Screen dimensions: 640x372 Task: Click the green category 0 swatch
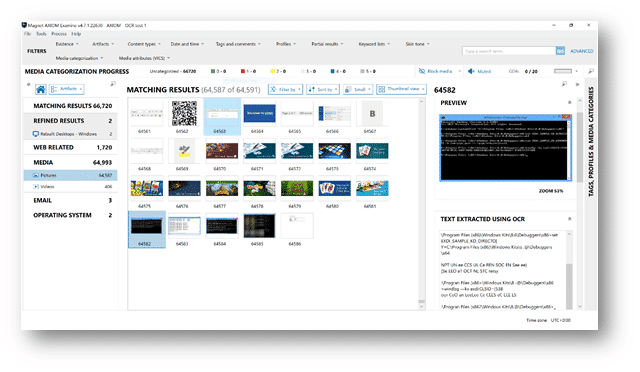tap(213, 71)
